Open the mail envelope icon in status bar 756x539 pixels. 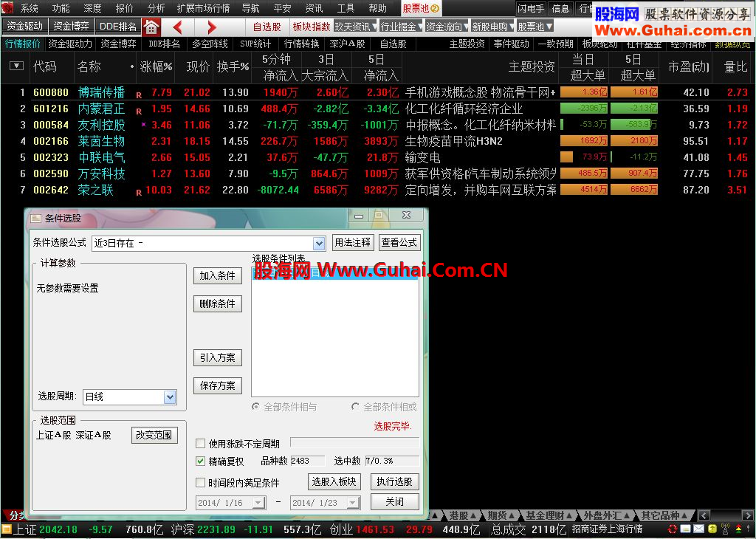[698, 529]
